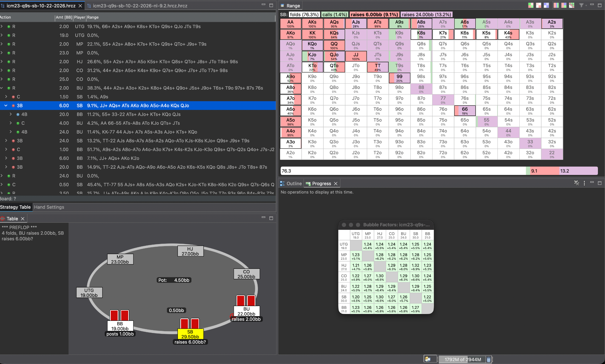Viewport: 605px width, 364px height.
Task: Select the green-red strategy color view icon
Action: tap(531, 5)
